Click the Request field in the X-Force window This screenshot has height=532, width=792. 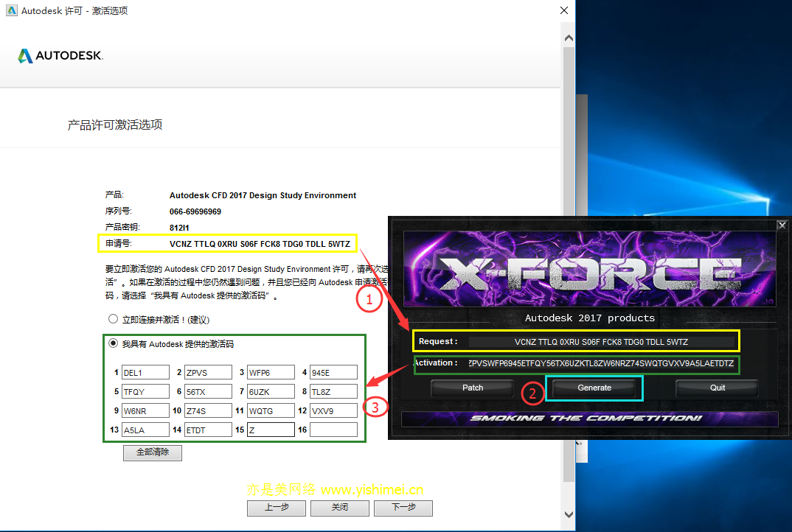pos(601,342)
